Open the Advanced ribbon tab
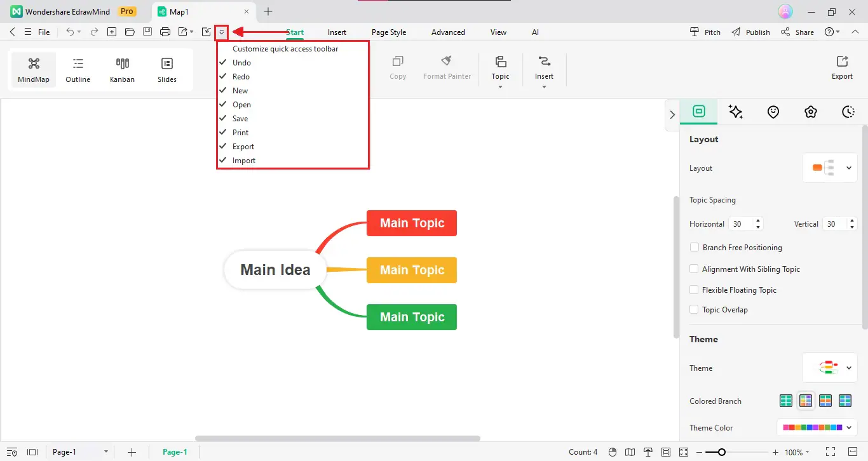Viewport: 868px width, 461px height. (x=448, y=32)
